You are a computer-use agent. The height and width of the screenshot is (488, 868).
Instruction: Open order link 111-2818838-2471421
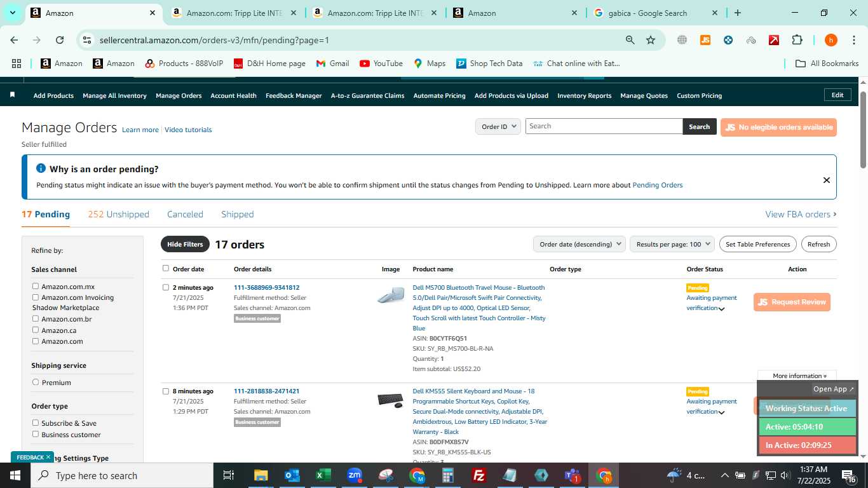point(266,391)
